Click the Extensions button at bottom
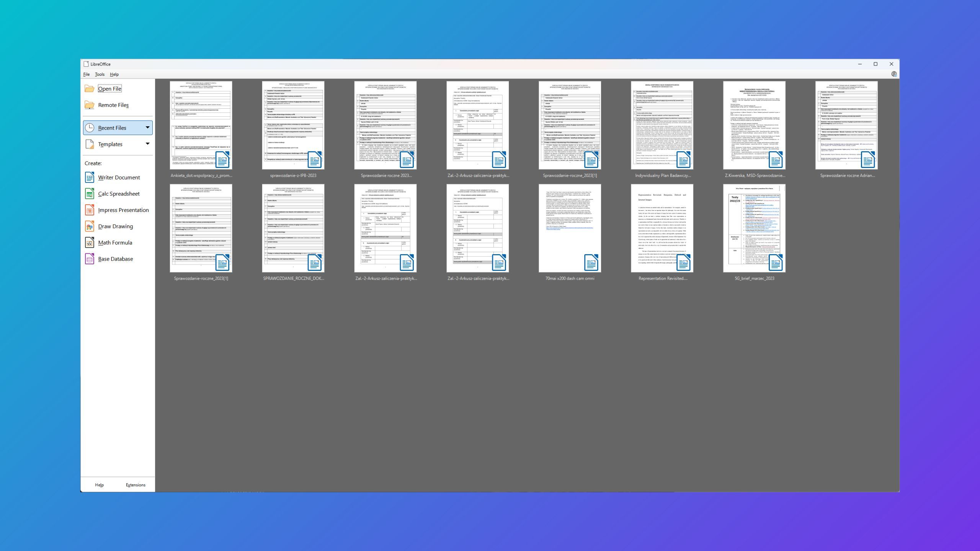This screenshot has width=980, height=551. [x=135, y=485]
